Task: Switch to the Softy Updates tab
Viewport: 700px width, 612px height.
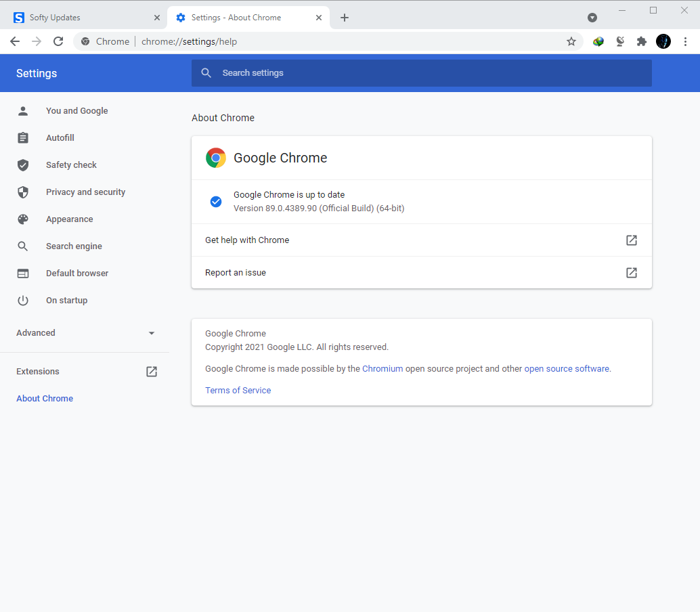Action: 83,18
